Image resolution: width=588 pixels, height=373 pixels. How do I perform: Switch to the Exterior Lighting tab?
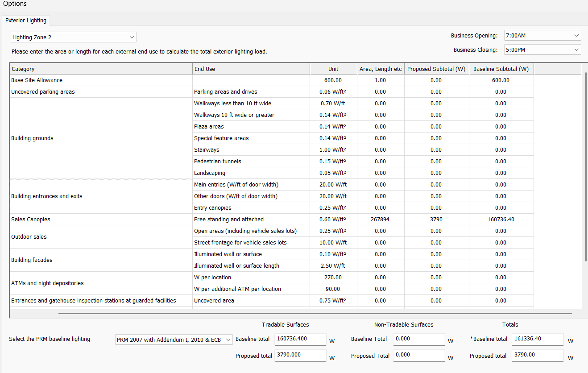pyautogui.click(x=26, y=21)
